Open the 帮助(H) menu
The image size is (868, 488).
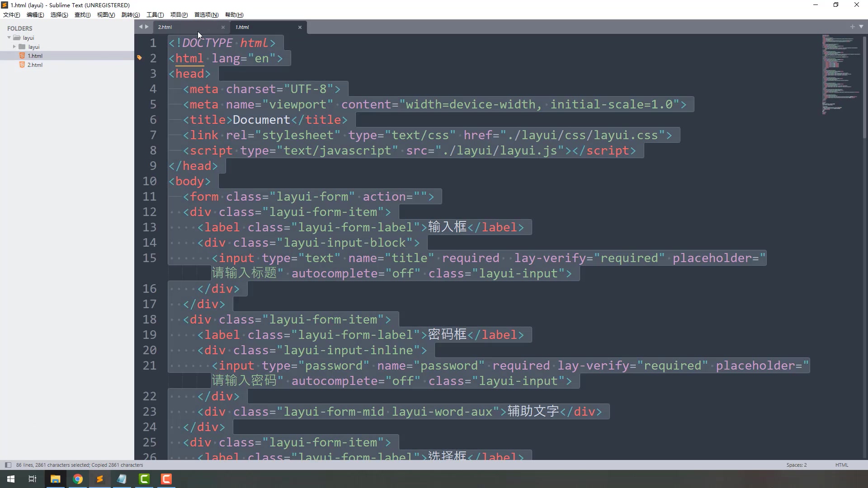(234, 15)
